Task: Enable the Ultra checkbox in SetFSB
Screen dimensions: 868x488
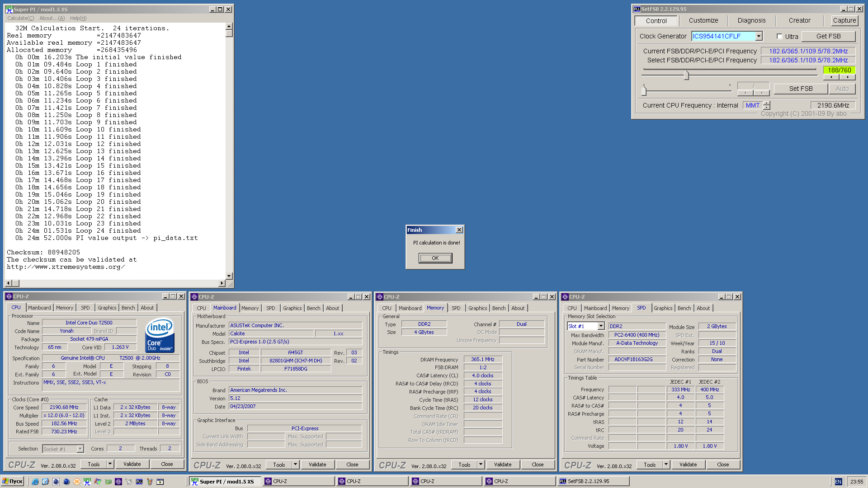Action: coord(779,37)
